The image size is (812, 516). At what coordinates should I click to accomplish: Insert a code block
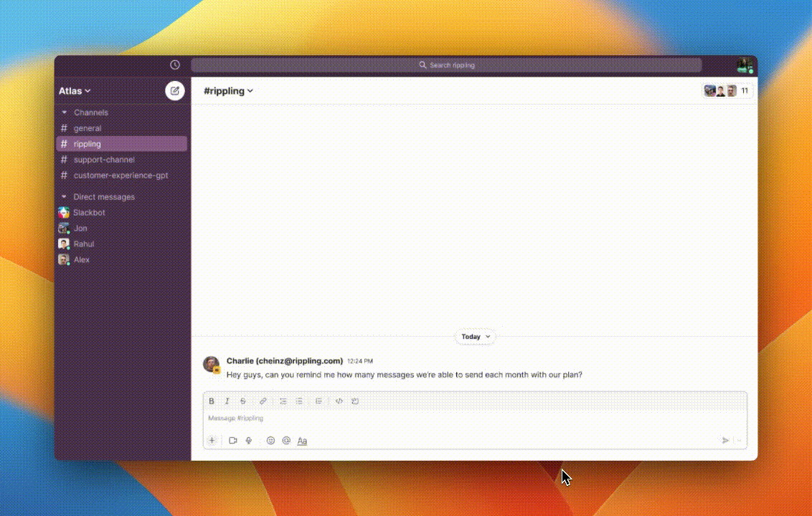coord(355,401)
